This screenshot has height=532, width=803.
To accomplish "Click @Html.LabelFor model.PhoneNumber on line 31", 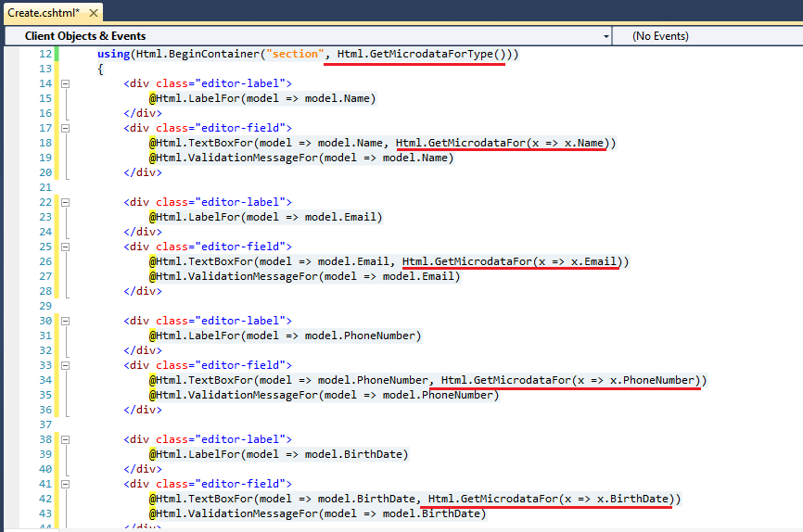I will [x=286, y=336].
